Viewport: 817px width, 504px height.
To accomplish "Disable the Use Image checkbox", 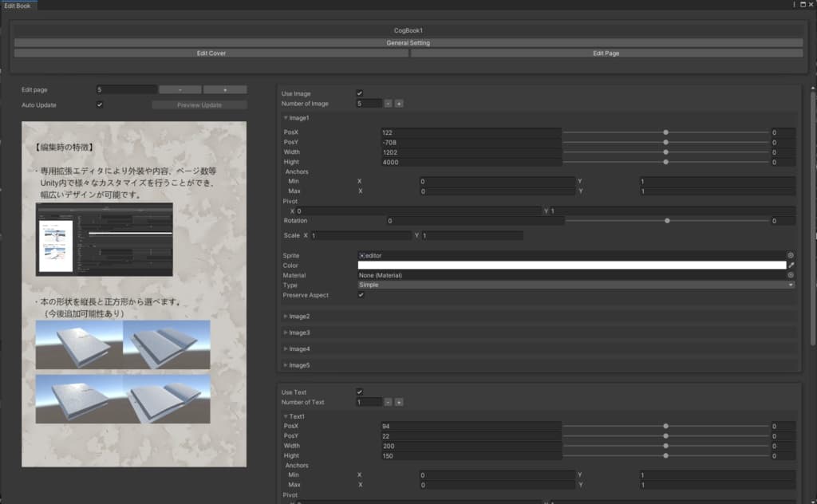I will click(360, 94).
